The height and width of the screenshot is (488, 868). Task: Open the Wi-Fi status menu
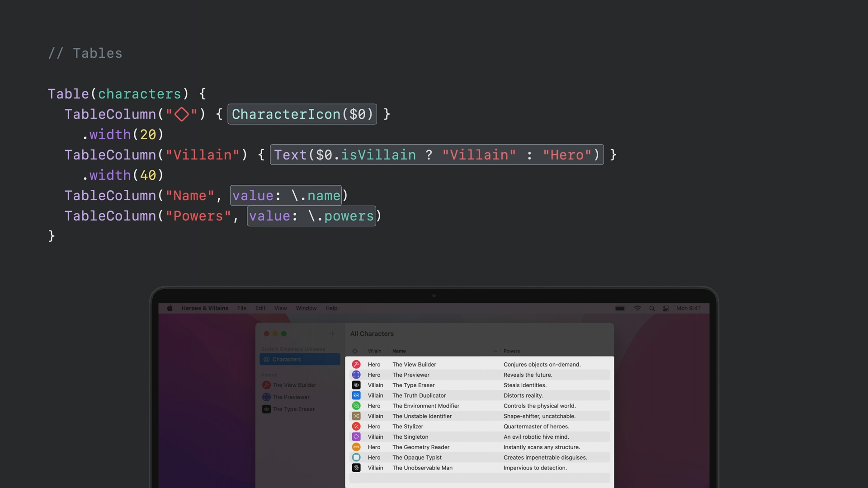(637, 308)
